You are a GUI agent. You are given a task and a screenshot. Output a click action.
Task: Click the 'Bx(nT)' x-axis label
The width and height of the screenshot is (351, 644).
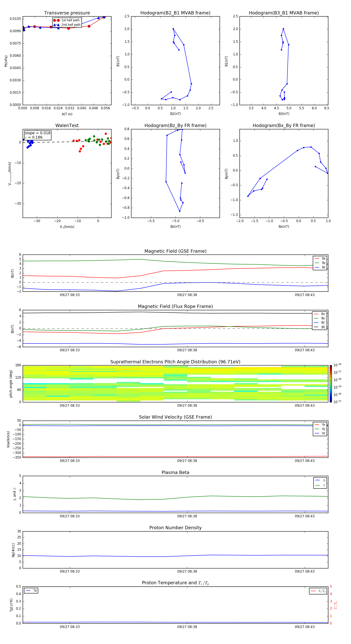coord(284,227)
